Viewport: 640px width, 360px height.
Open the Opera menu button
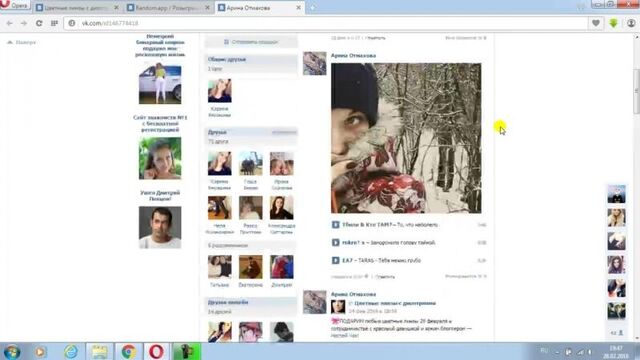[15, 5]
